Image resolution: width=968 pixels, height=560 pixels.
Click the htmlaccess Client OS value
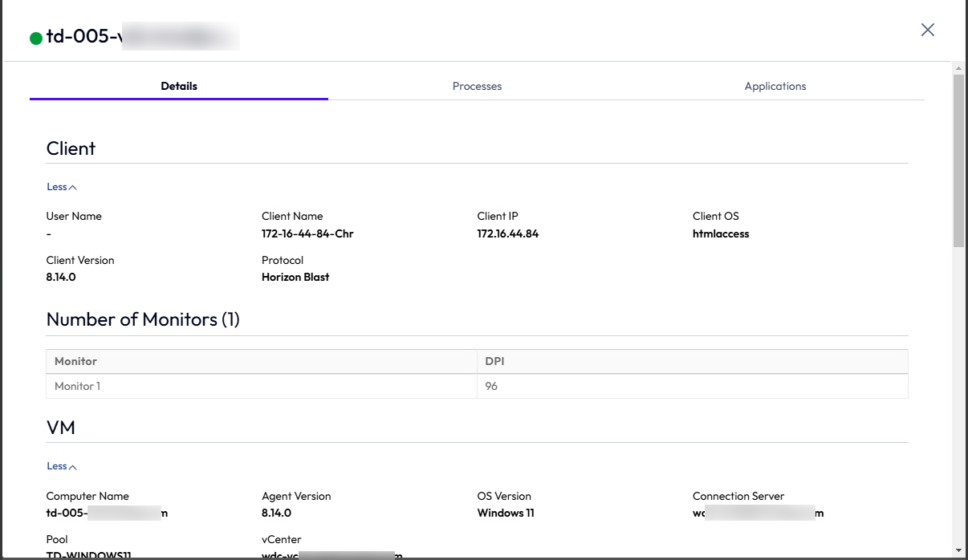tap(721, 234)
